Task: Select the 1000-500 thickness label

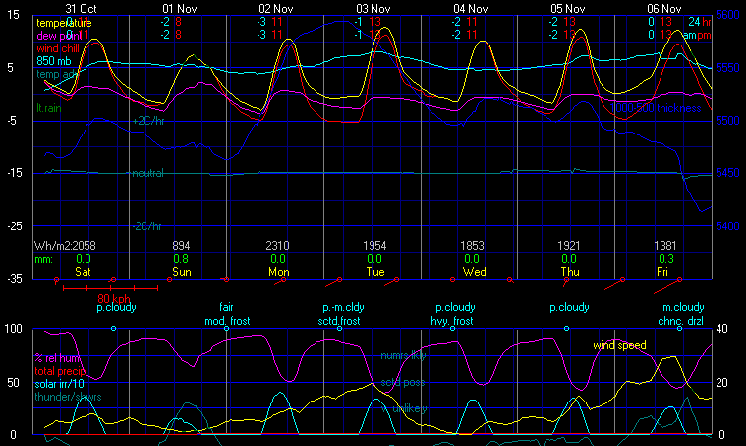Action: pos(656,108)
